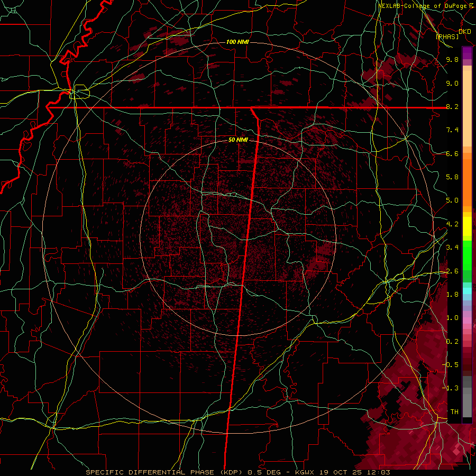The width and height of the screenshot is (476, 476).
Task: Click the 1.8 value on the color scale
Action: coord(452,295)
